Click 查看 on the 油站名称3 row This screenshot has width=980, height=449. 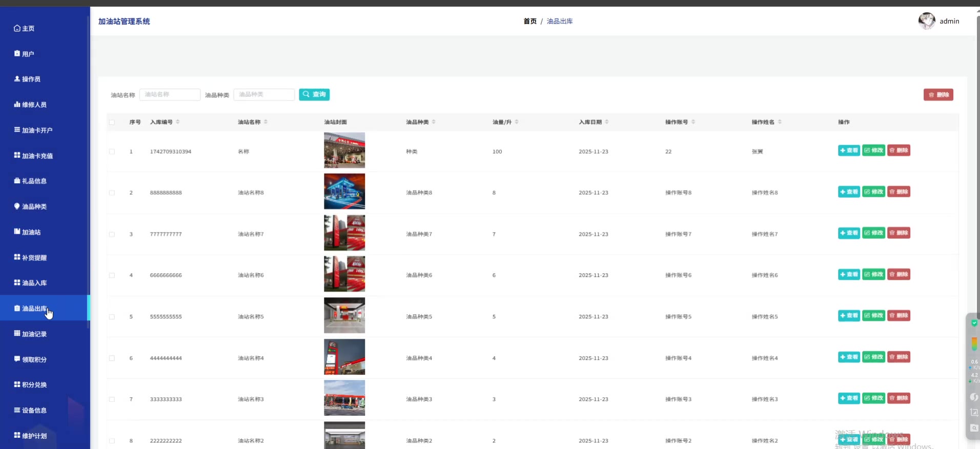tap(849, 398)
